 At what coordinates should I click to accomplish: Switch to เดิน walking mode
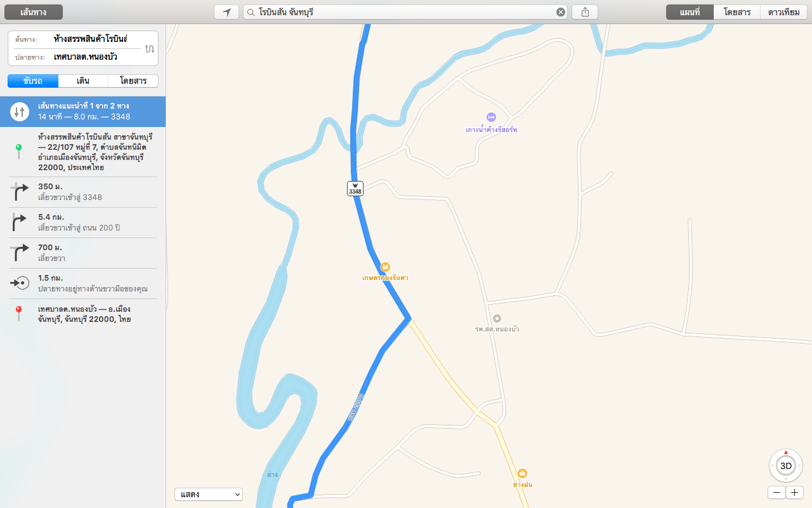pos(83,81)
